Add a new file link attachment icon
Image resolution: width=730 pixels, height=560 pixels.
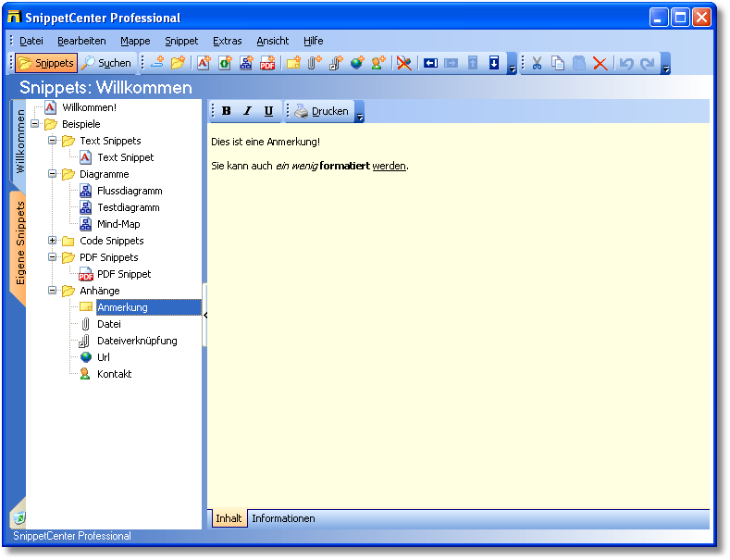click(336, 62)
